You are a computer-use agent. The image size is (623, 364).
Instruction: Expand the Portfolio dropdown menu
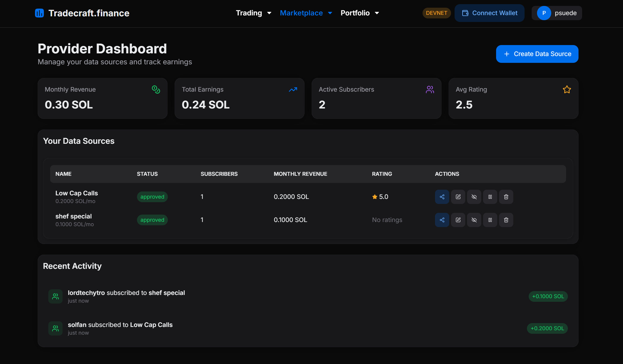click(x=360, y=13)
